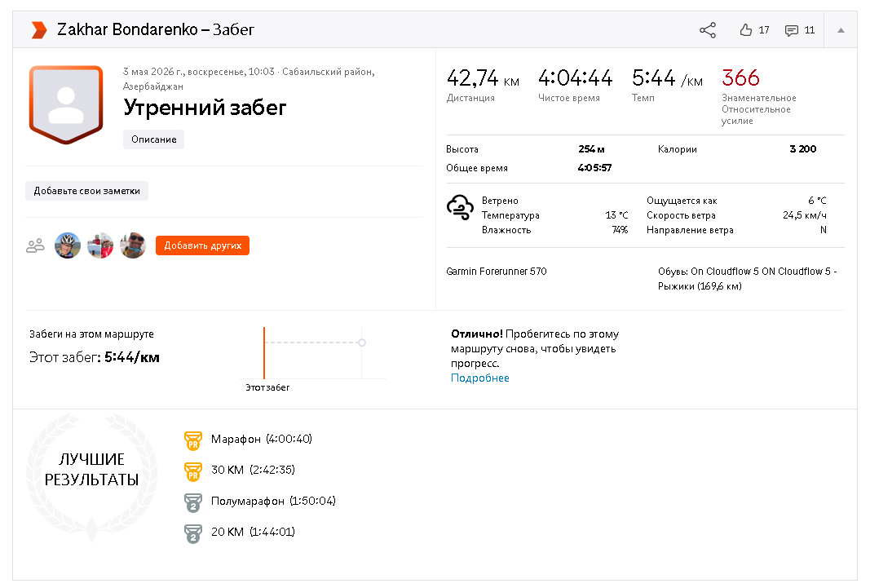
Task: Open first participant avatar with helmet
Action: coord(68,245)
